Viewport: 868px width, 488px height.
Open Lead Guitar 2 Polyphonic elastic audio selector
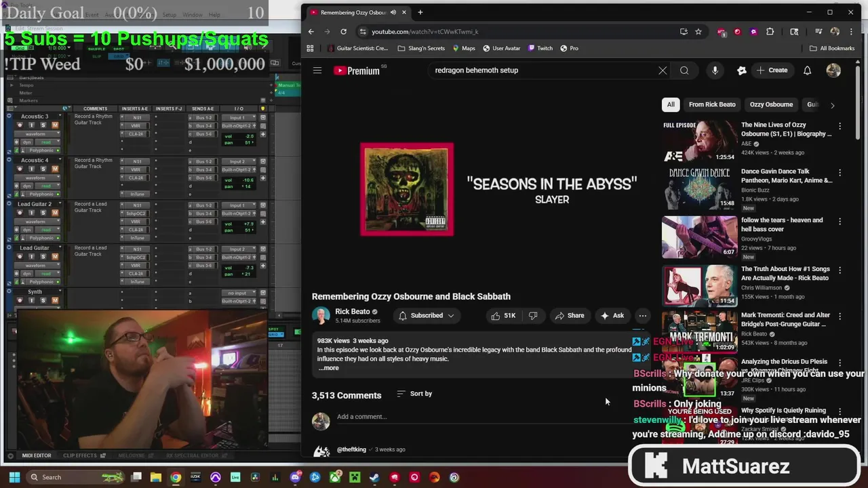41,238
